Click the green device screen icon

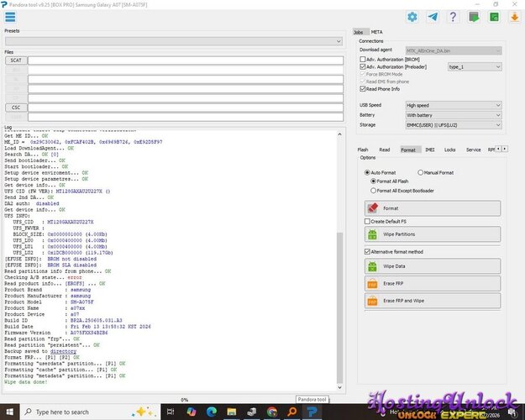point(474,17)
